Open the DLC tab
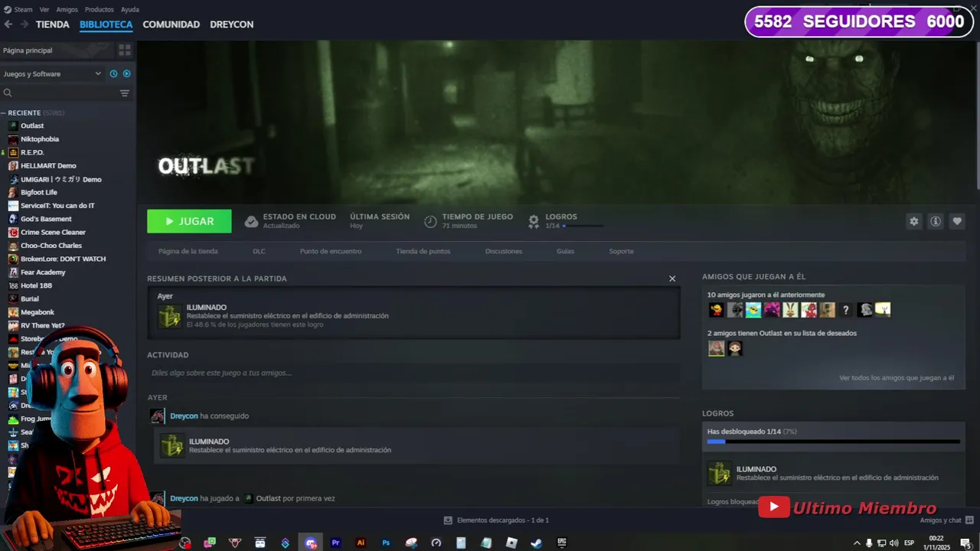Image resolution: width=980 pixels, height=551 pixels. click(x=260, y=251)
